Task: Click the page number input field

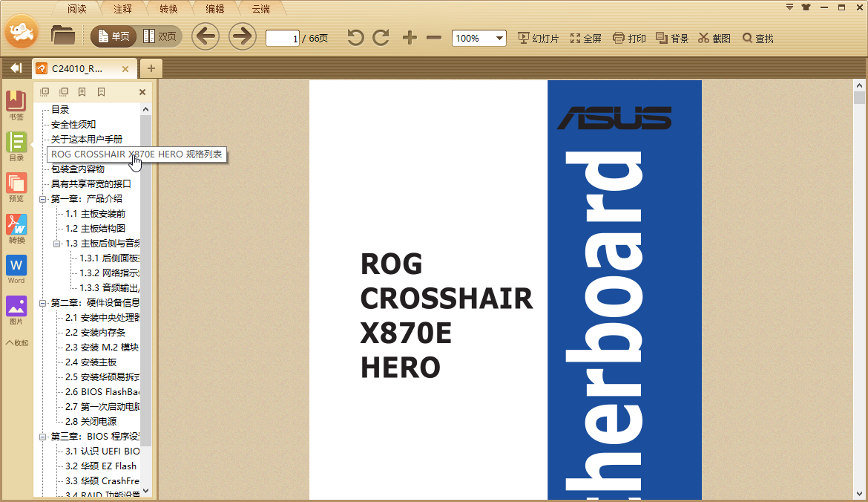Action: coord(282,38)
